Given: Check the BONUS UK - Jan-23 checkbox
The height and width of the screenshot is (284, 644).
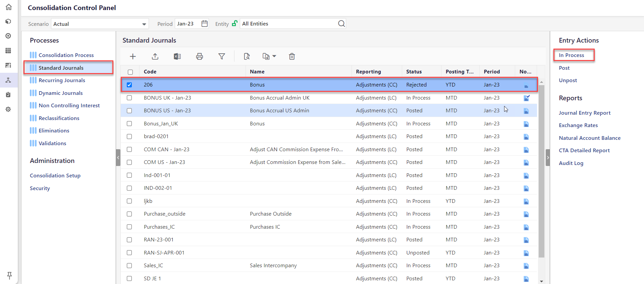Looking at the screenshot, I should click(129, 98).
